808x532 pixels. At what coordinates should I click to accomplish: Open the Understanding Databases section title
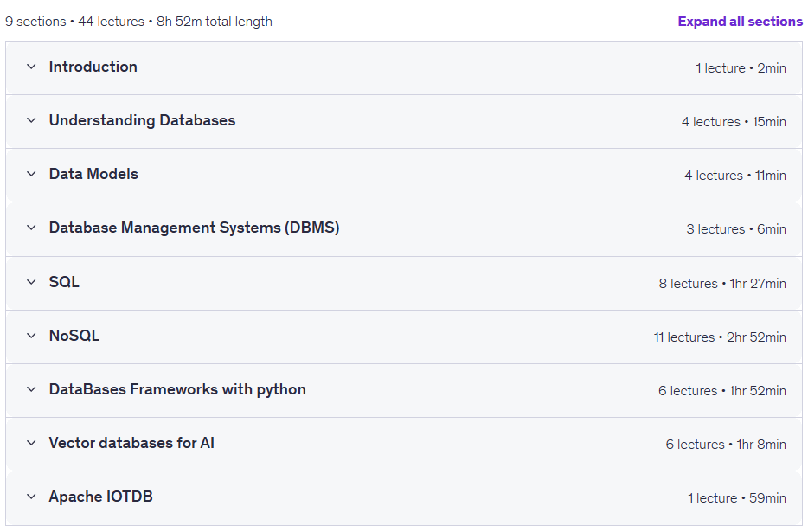click(x=142, y=120)
